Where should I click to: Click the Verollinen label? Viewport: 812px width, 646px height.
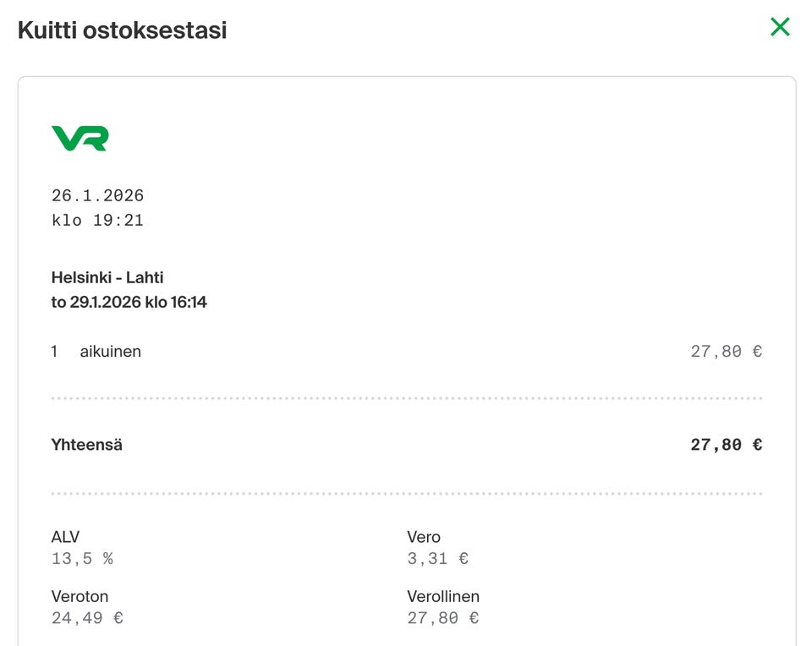(443, 597)
